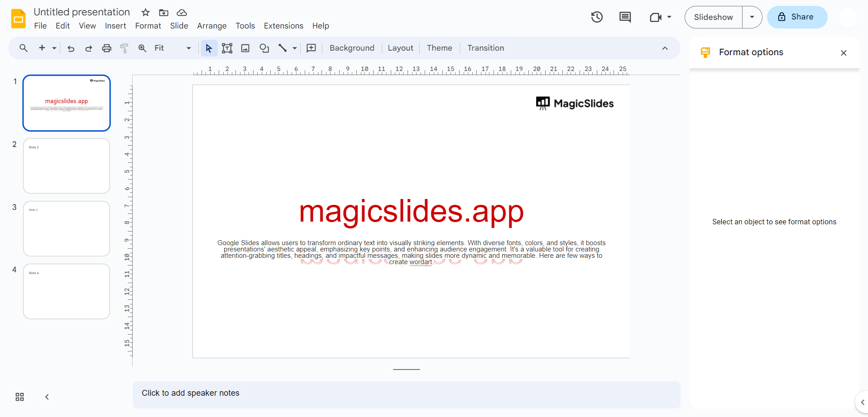Search the menus magnifier icon
Screen dimensions: 868x417
[24, 48]
